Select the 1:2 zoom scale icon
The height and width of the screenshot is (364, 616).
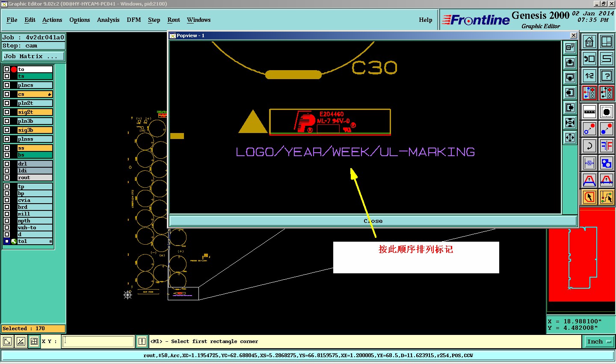tap(589, 76)
